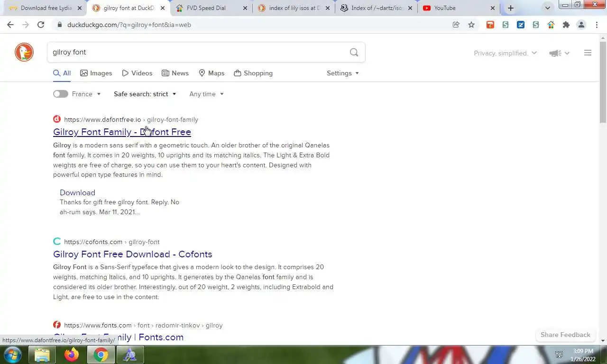Click the taskbar clock showing 3:09 PM
This screenshot has height=364, width=607.
click(583, 355)
